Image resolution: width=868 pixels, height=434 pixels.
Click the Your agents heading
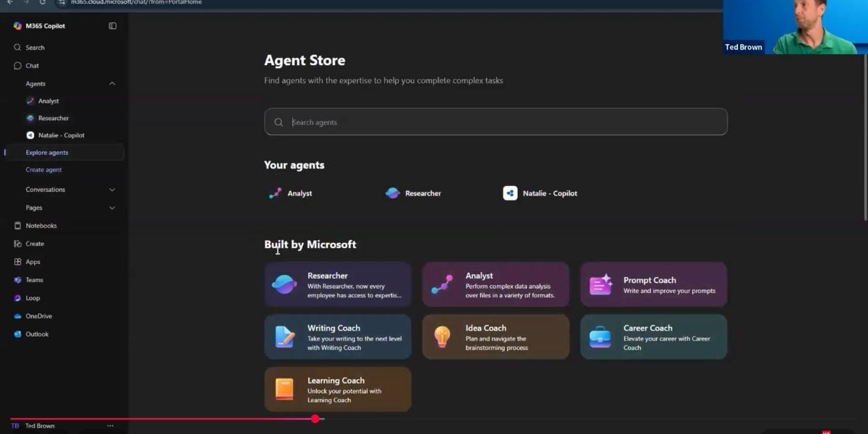[x=294, y=165]
